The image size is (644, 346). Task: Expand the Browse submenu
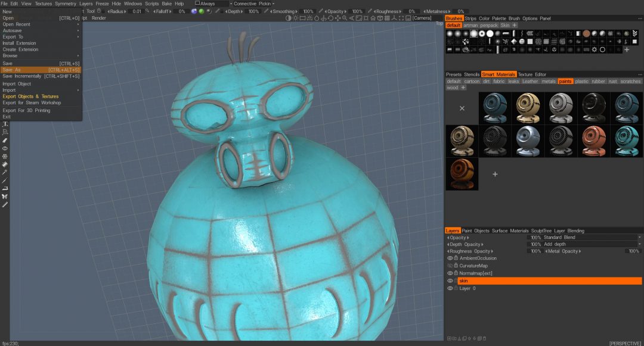[41, 56]
